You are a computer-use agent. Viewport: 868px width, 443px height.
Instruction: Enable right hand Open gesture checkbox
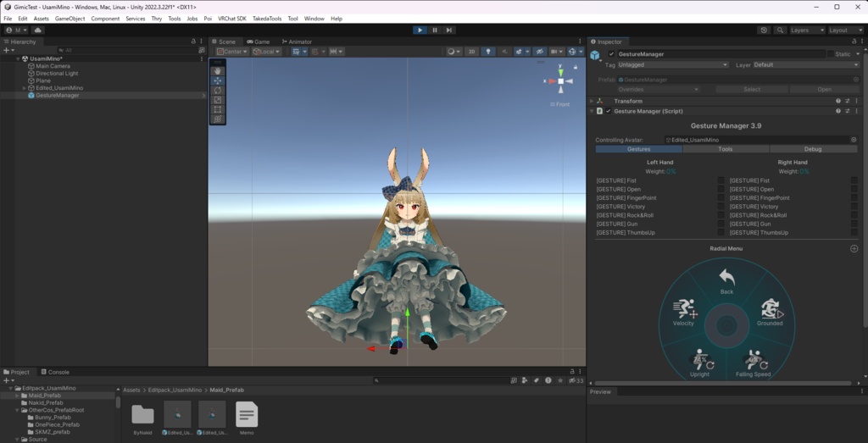coord(854,189)
